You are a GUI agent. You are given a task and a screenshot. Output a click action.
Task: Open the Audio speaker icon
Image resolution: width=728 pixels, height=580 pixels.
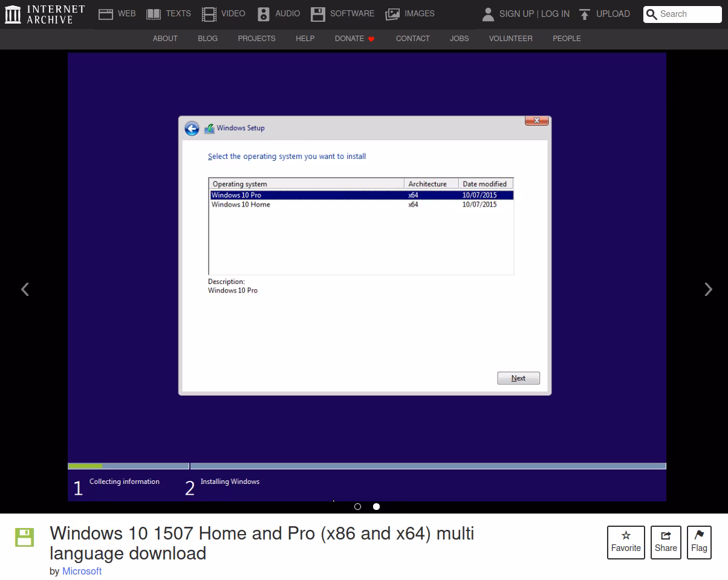(263, 14)
